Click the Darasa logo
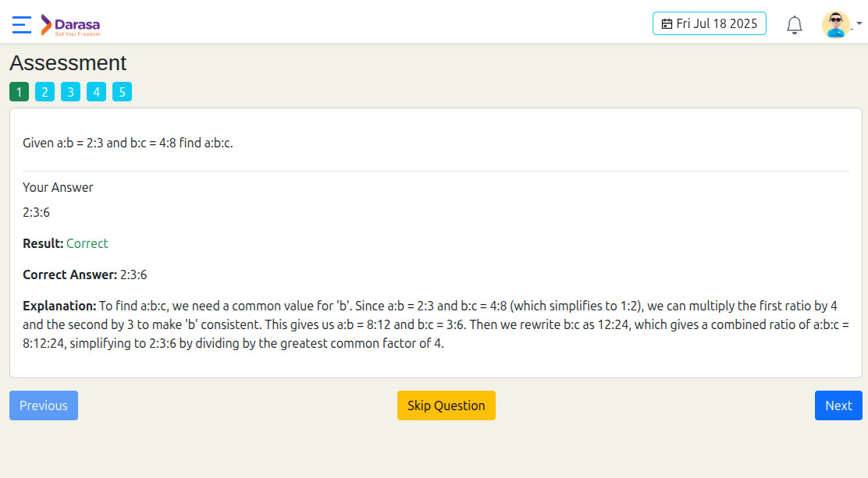868x478 pixels. pos(70,25)
